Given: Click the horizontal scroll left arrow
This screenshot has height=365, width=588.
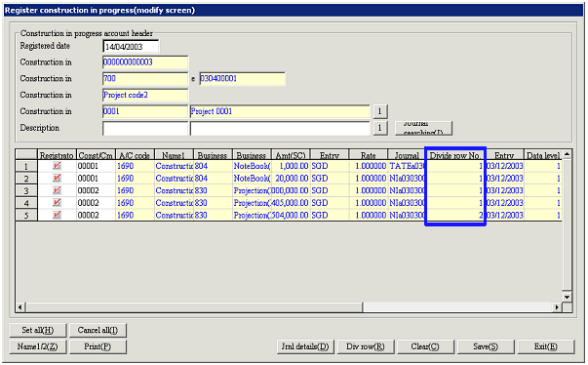Looking at the screenshot, I should point(20,307).
